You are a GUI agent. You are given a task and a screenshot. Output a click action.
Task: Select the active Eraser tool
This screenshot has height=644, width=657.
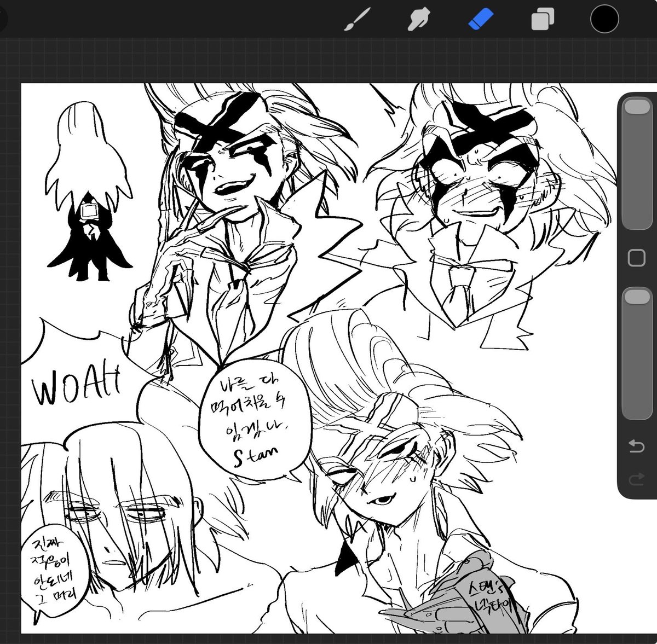481,20
